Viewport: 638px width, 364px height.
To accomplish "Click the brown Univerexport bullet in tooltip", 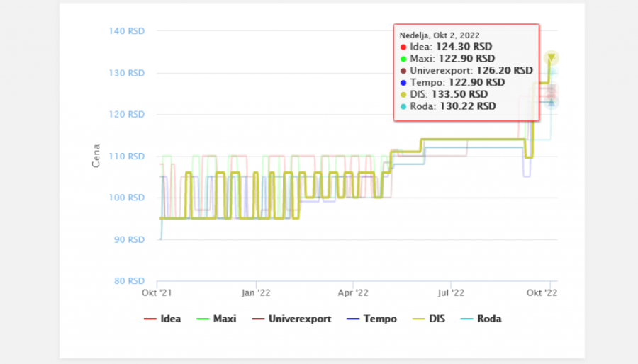I will pyautogui.click(x=403, y=71).
